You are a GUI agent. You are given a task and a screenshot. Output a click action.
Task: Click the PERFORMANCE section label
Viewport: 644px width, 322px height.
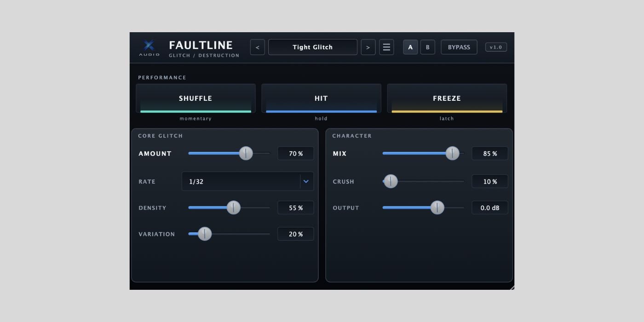tap(162, 77)
